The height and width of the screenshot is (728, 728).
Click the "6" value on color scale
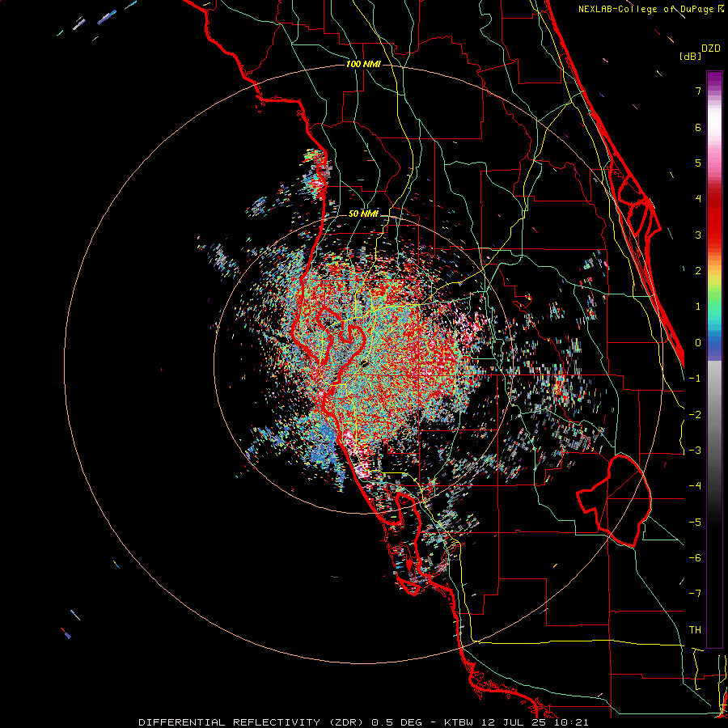click(x=698, y=127)
